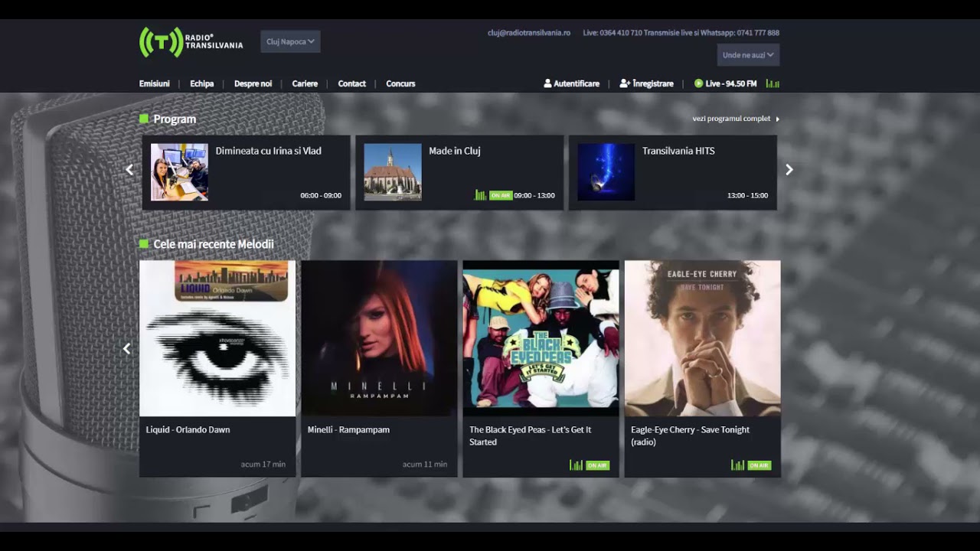Click the equalizer bars icon beside Live 94.50 FM

tap(773, 83)
